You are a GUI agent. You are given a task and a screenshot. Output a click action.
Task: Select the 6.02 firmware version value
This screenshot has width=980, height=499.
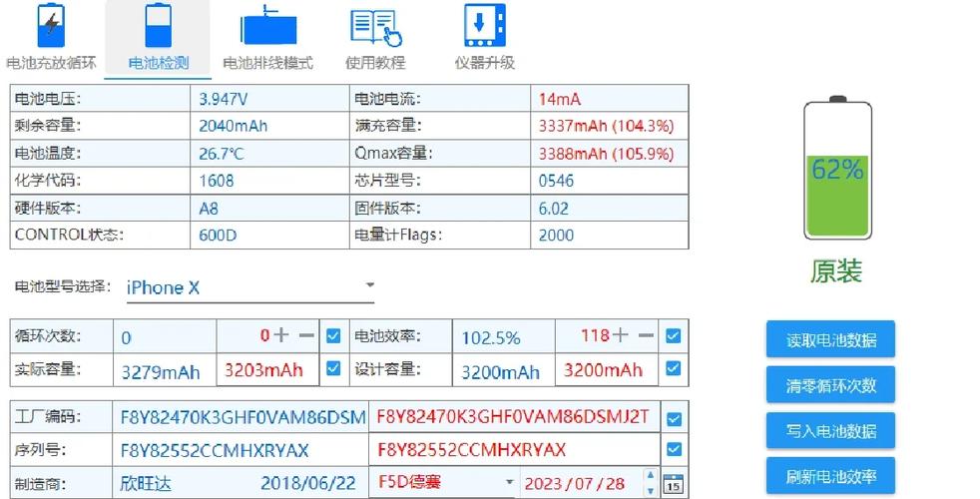pyautogui.click(x=554, y=209)
